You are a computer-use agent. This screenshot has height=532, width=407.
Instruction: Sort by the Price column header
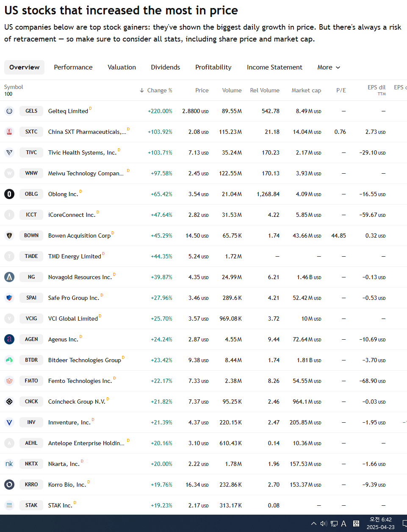202,90
